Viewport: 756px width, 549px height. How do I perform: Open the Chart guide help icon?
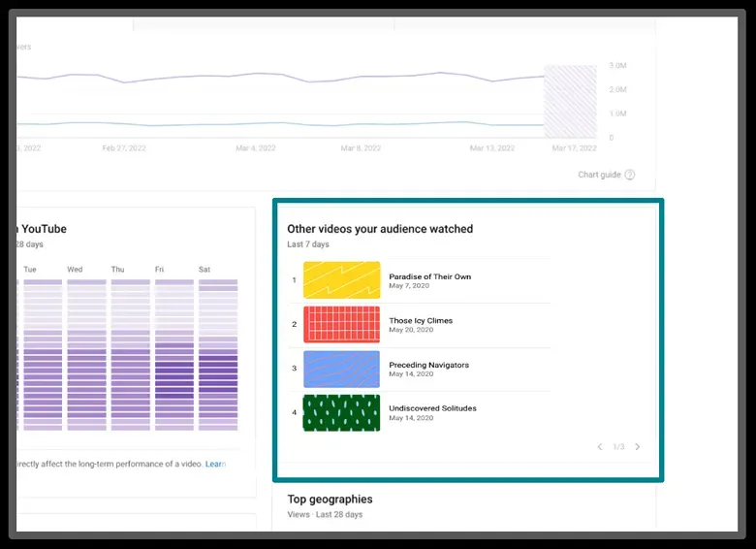click(630, 175)
